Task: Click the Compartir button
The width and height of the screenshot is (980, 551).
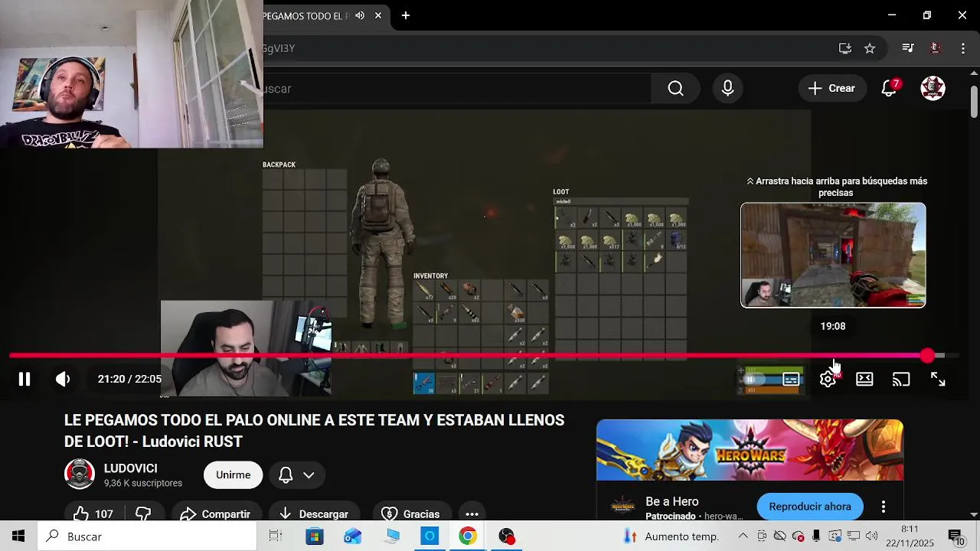Action: pos(217,514)
